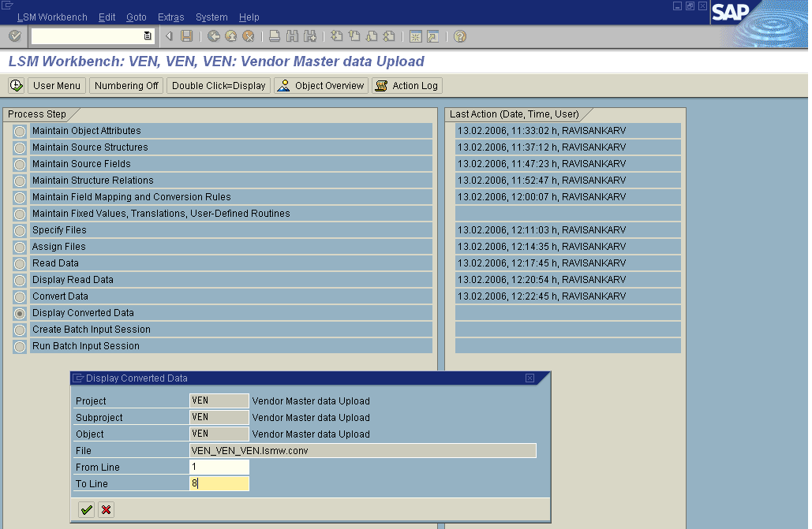Open the command field history dropdown
The image size is (812, 529).
coord(148,36)
